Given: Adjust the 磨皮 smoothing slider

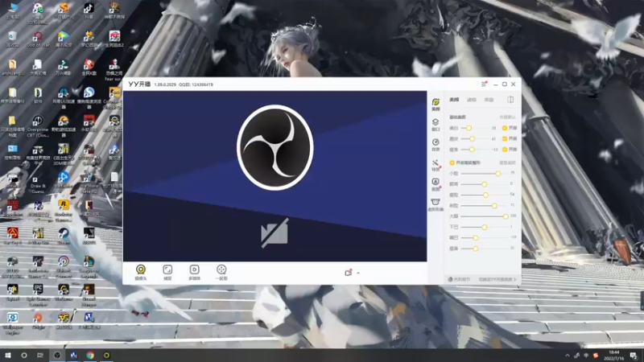Looking at the screenshot, I should (473, 138).
